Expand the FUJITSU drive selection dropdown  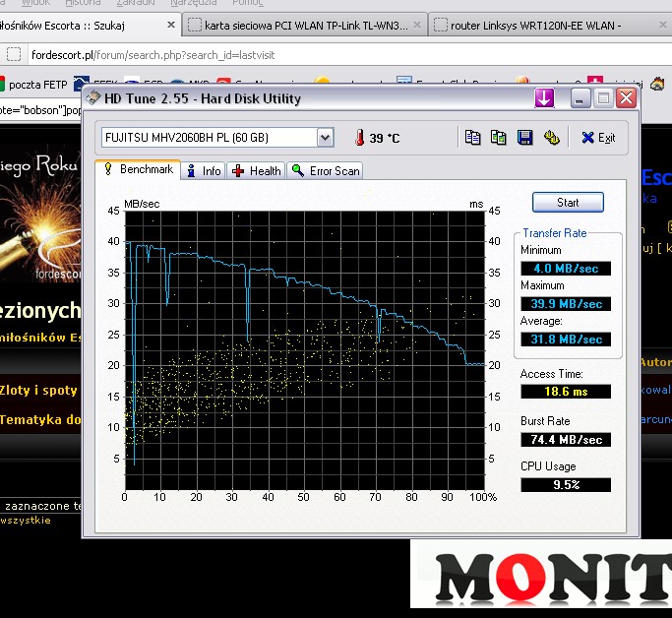(x=326, y=138)
